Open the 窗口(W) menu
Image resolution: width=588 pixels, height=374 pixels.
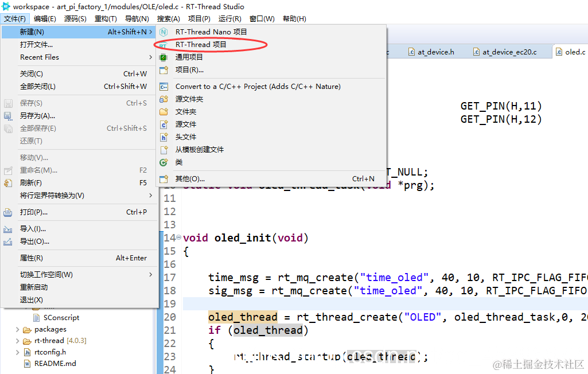tap(262, 19)
